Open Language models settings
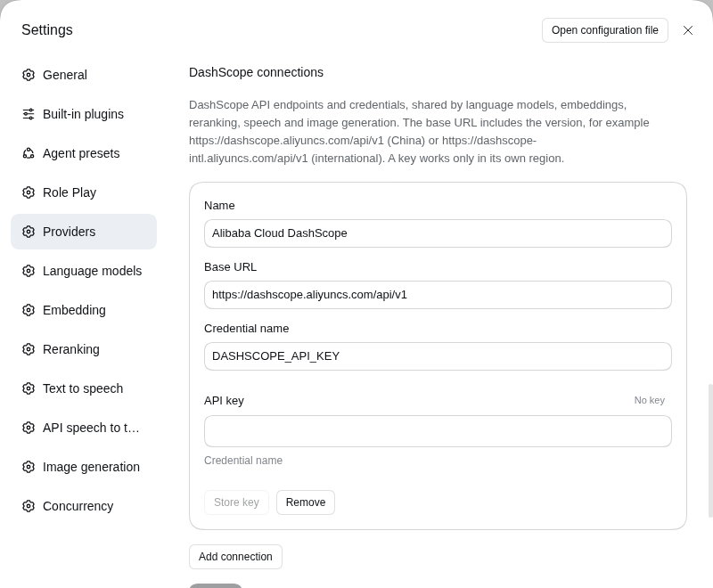The width and height of the screenshot is (713, 588). point(84,271)
